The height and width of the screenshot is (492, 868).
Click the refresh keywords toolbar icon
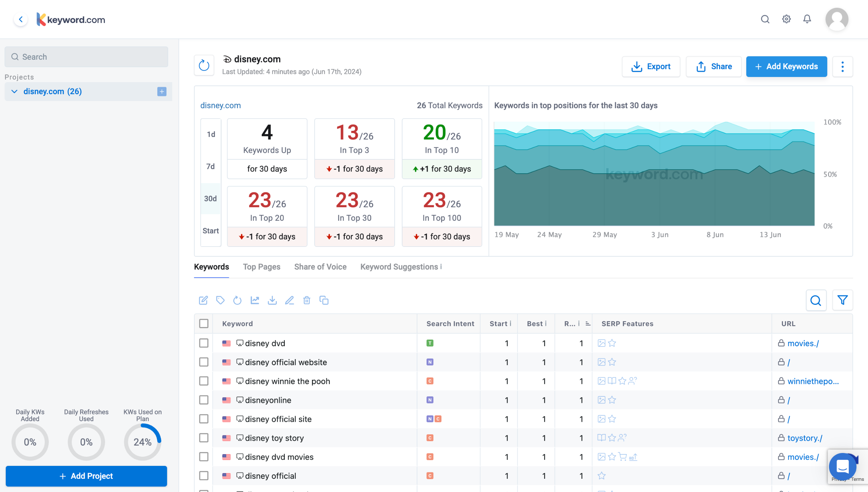tap(237, 300)
